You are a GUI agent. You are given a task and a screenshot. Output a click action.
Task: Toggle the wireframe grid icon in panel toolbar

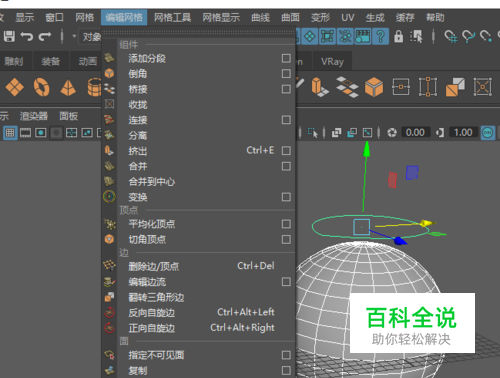(10, 133)
